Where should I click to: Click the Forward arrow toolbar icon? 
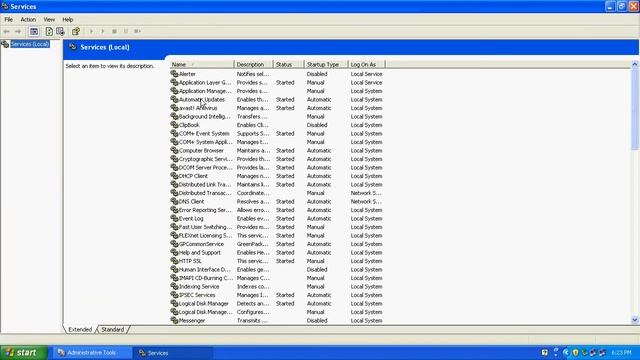click(x=18, y=31)
